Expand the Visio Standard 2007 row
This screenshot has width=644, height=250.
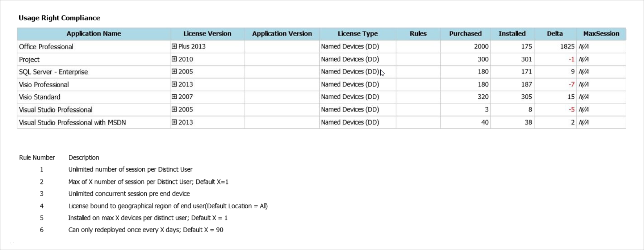pyautogui.click(x=174, y=97)
